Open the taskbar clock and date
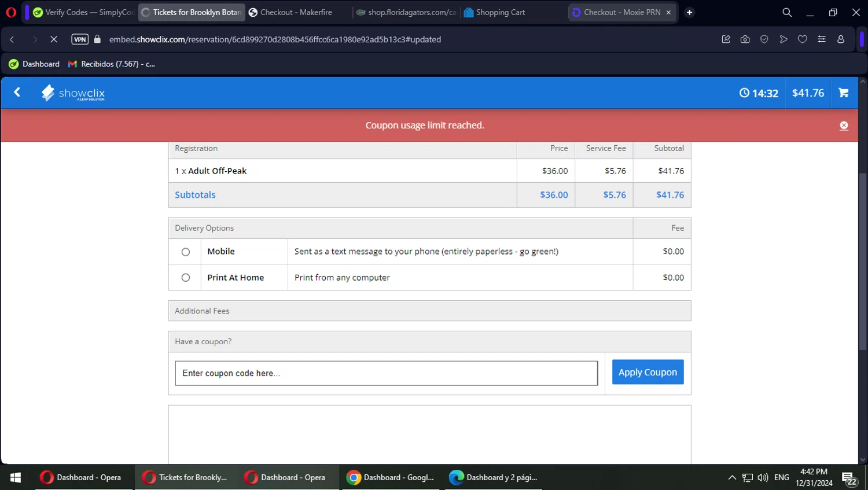 point(814,477)
